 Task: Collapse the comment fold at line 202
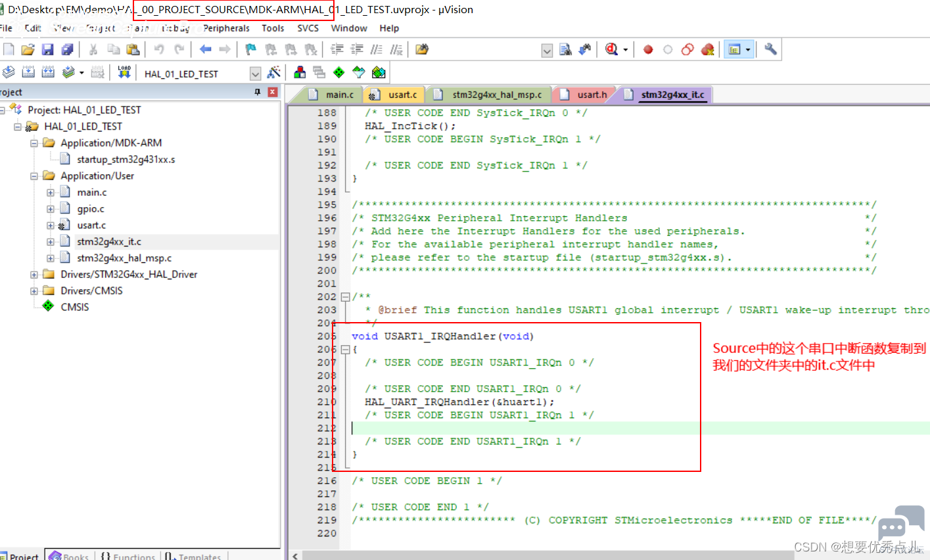pyautogui.click(x=345, y=297)
